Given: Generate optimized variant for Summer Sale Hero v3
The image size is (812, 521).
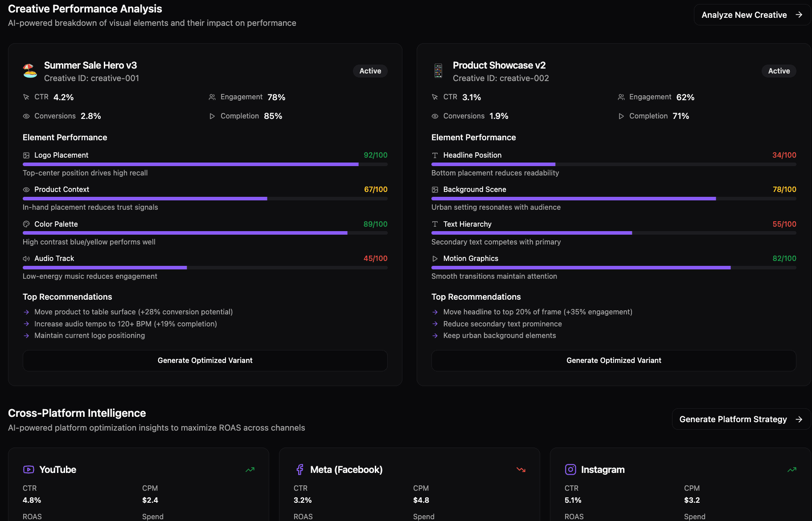Looking at the screenshot, I should click(x=205, y=360).
